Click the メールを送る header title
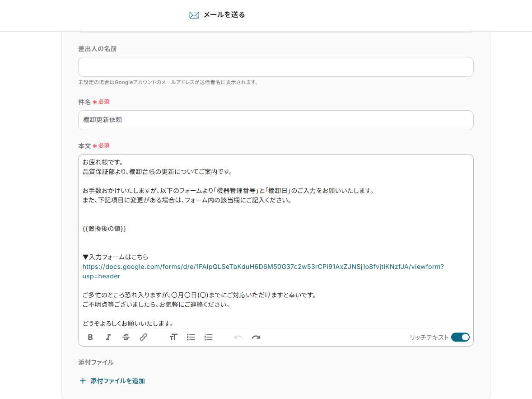 pyautogui.click(x=224, y=15)
